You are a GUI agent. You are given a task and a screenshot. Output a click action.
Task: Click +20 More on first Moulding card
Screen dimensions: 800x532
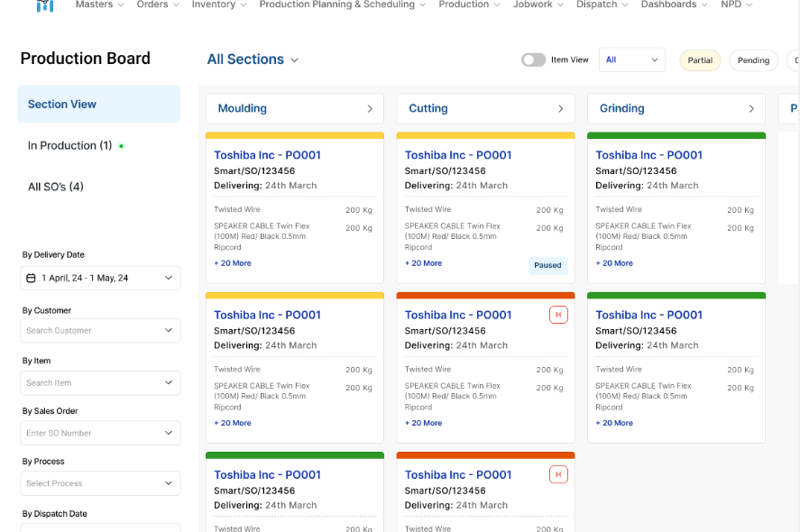[x=233, y=263]
